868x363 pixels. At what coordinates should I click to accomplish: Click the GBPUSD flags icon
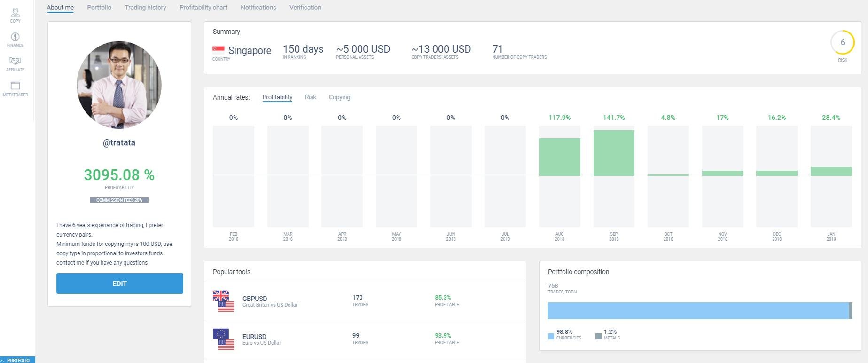click(223, 301)
